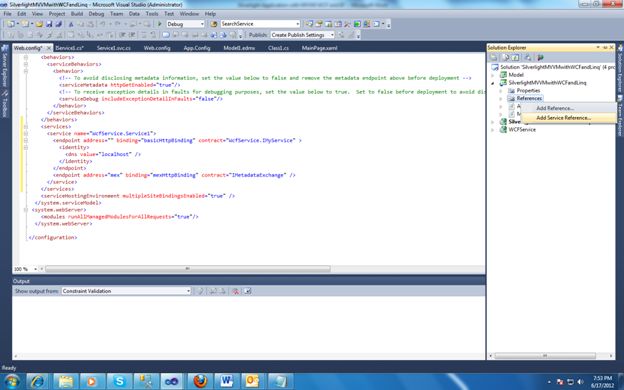Screen dimensions: 624x390
Task: Click the Microsoft Word taskbar icon
Action: tap(226, 382)
